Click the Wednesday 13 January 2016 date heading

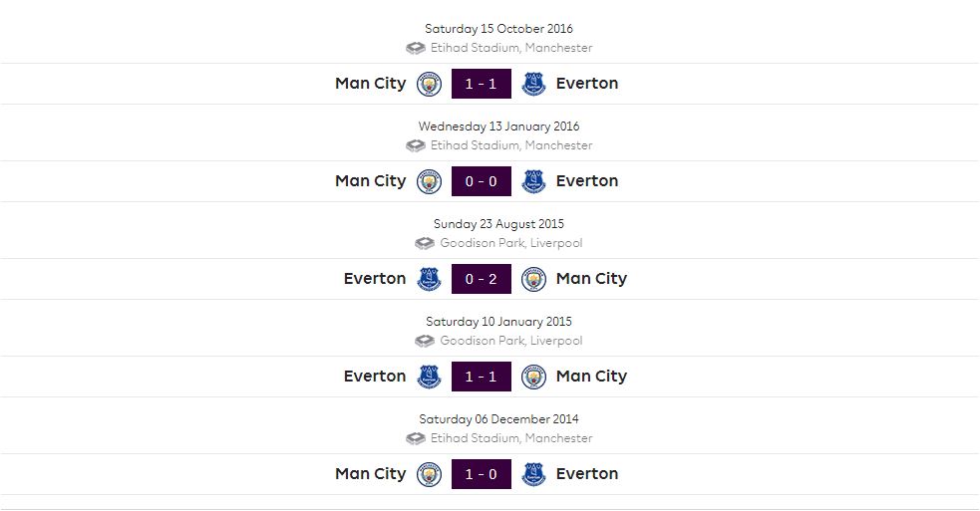click(498, 127)
